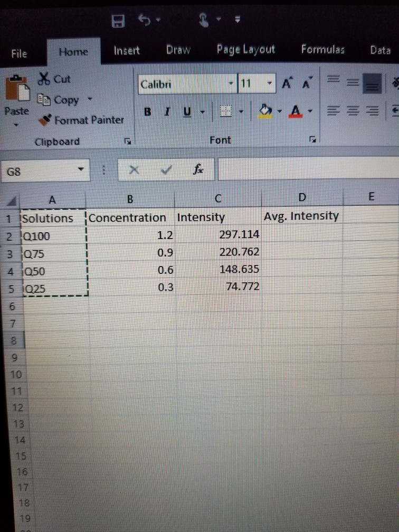399x532 pixels.
Task: Click the Align Left icon
Action: point(334,111)
